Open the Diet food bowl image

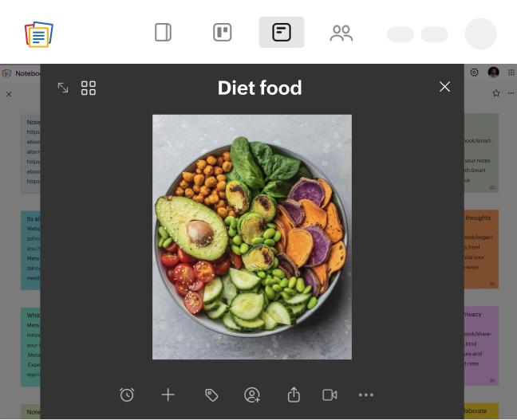252,237
